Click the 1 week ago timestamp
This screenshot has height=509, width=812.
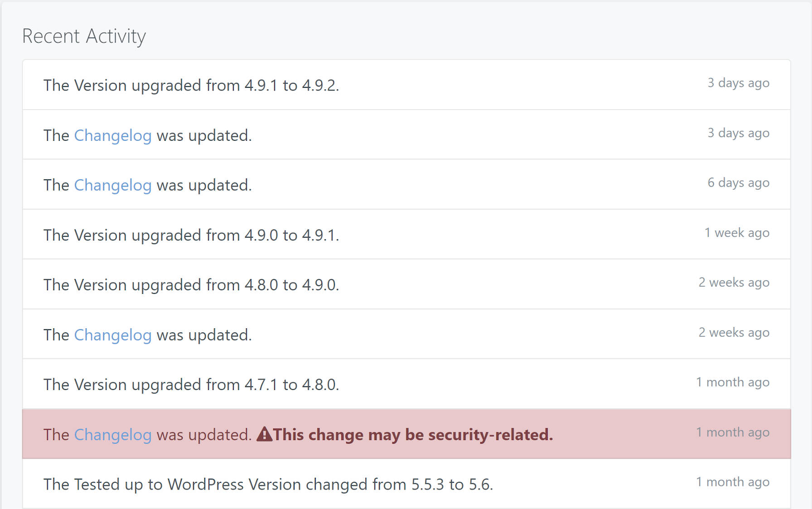tap(737, 233)
